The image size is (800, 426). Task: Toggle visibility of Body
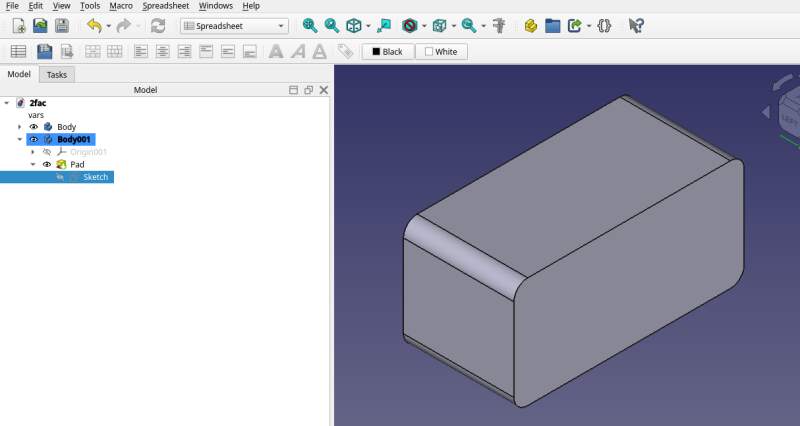tap(34, 127)
